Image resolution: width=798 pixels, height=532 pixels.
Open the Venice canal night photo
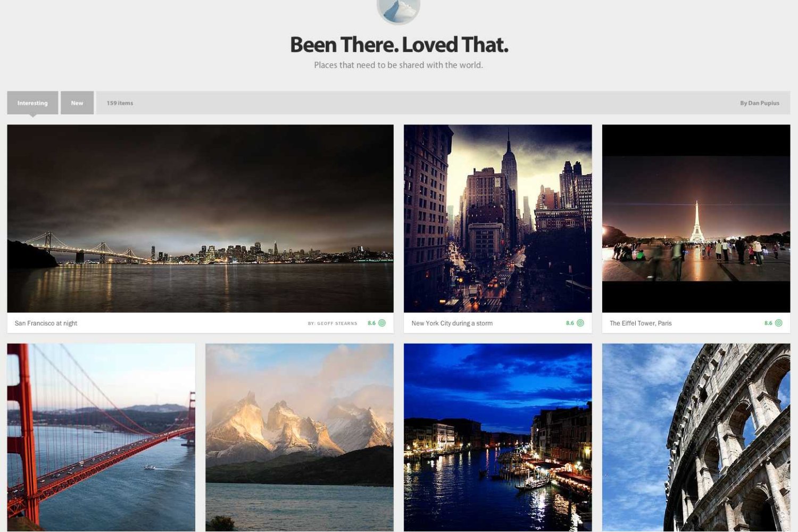498,437
